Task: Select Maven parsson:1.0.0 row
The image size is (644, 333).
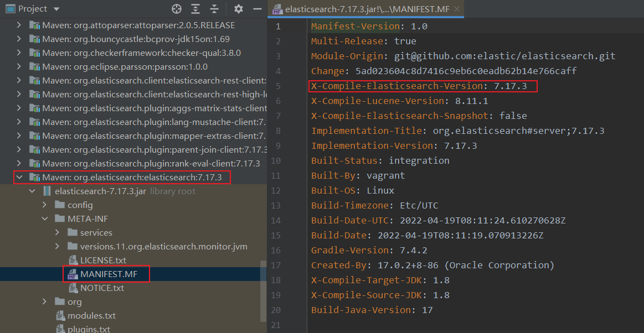Action: (133, 67)
